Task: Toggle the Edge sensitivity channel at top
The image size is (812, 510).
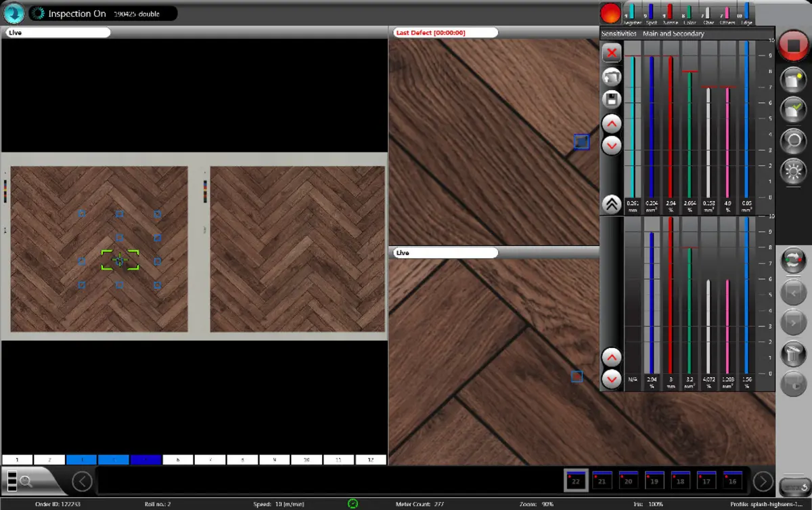Action: click(x=746, y=13)
